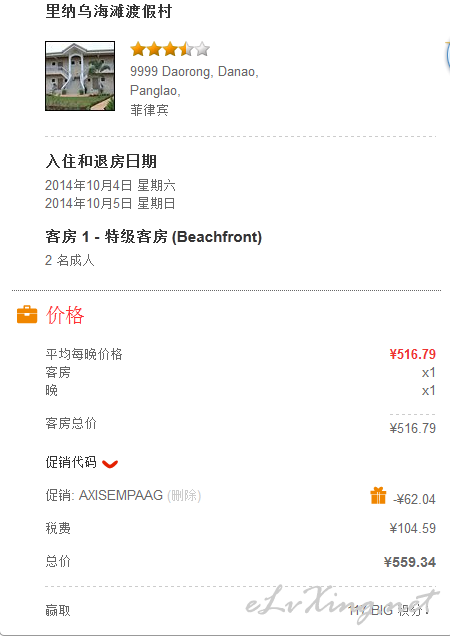The width and height of the screenshot is (450, 637).
Task: Click the 促销代码 label
Action: [71, 462]
